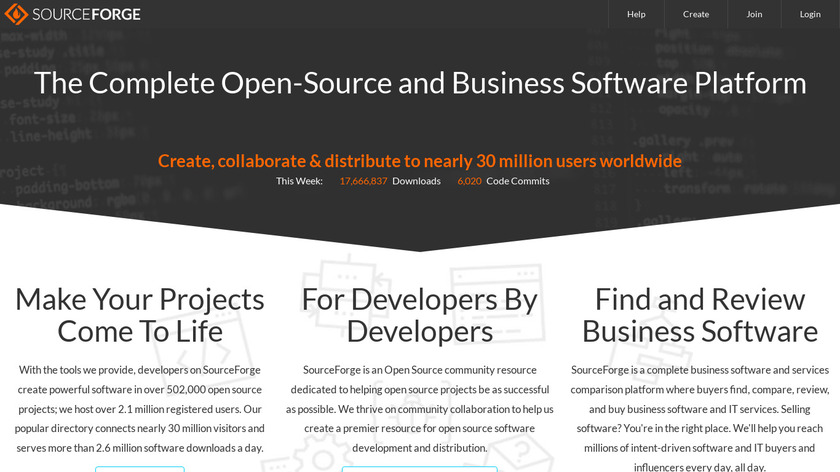Click 'For Developers By Developers' heading
The width and height of the screenshot is (840, 472).
click(420, 314)
